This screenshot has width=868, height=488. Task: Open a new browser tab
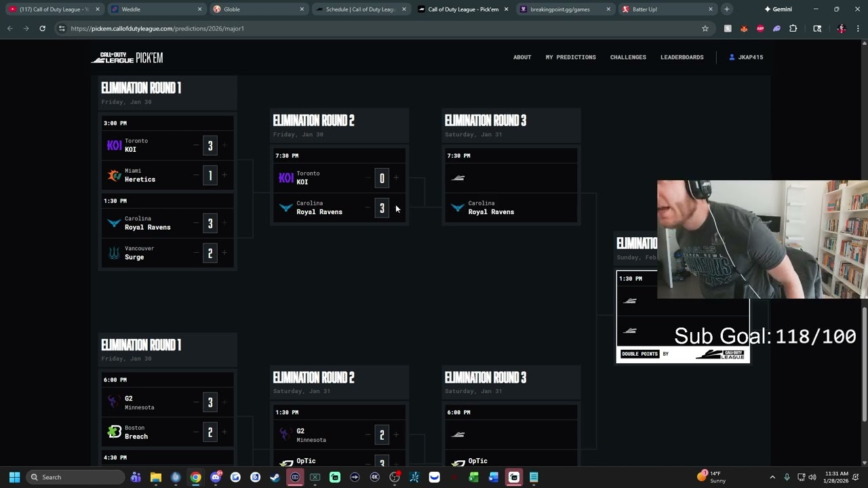(x=726, y=9)
